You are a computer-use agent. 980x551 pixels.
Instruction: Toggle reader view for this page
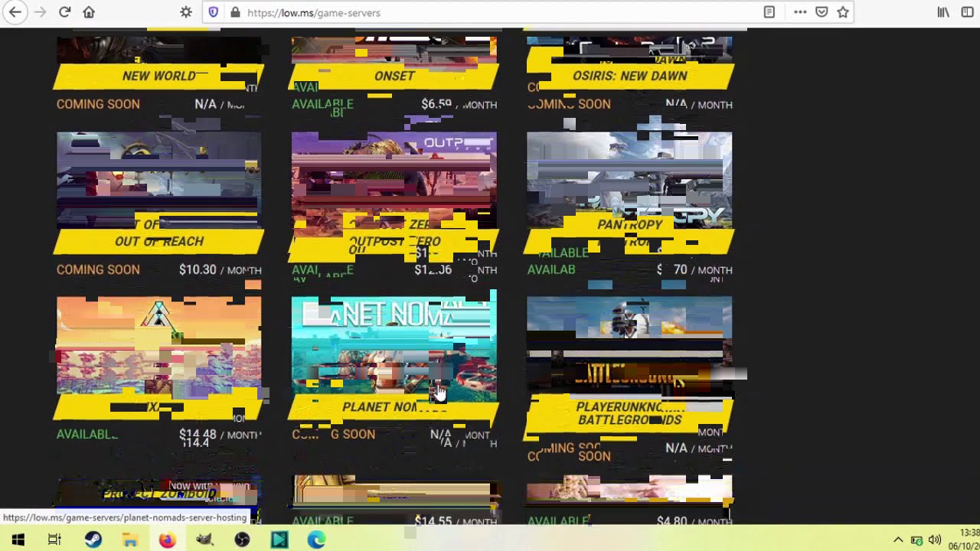pos(769,12)
